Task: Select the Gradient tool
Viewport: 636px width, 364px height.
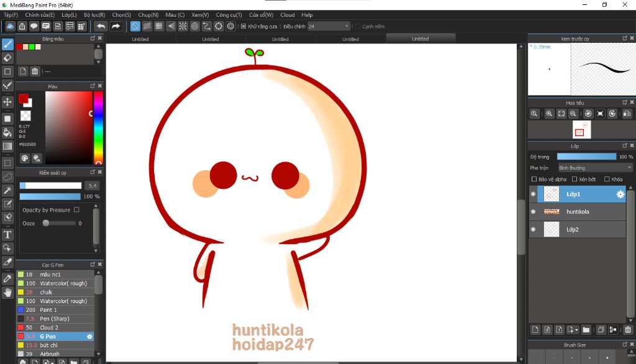Action: coord(7,146)
